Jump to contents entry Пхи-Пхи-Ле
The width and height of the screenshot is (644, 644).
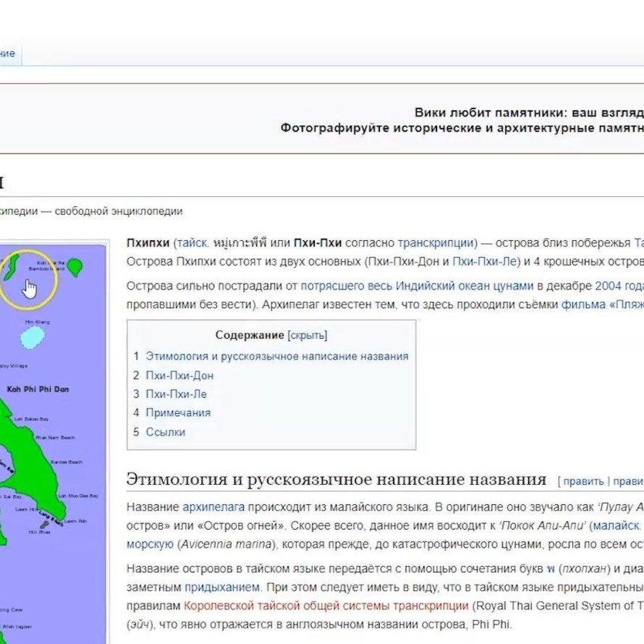click(x=177, y=394)
